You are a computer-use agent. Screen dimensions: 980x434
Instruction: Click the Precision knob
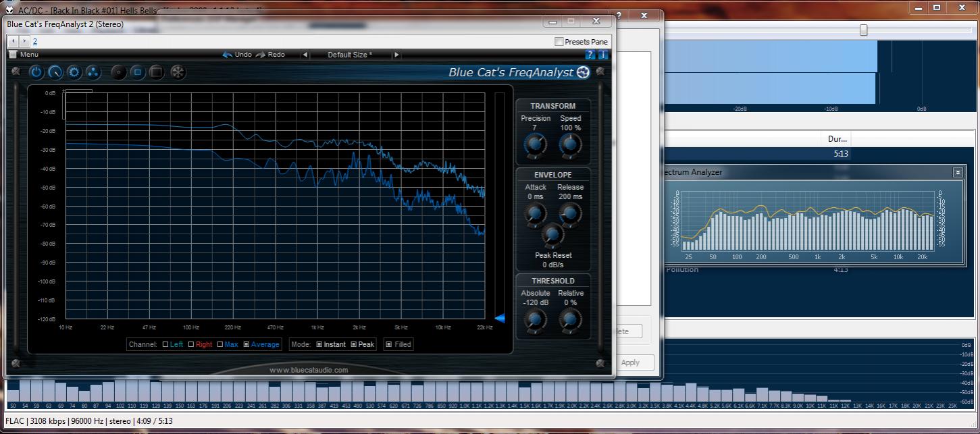(x=535, y=144)
